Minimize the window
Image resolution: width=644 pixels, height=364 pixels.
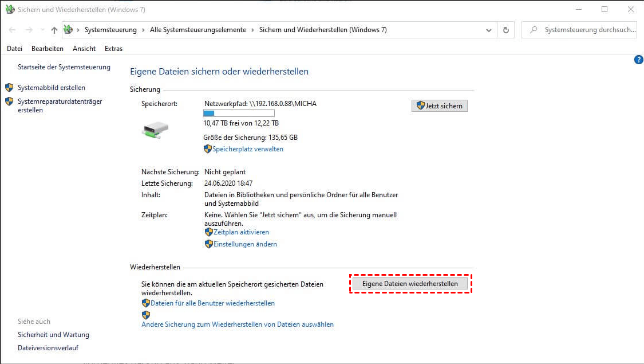[579, 9]
